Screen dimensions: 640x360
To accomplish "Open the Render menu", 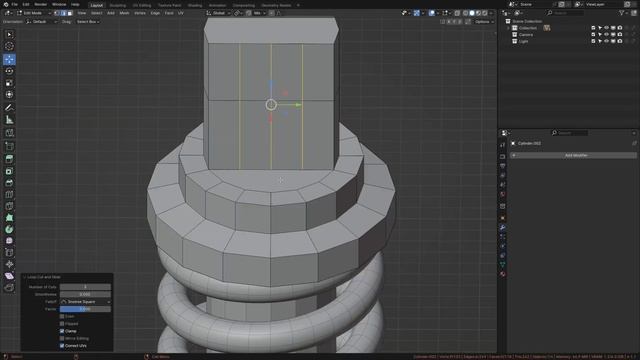I will point(40,4).
